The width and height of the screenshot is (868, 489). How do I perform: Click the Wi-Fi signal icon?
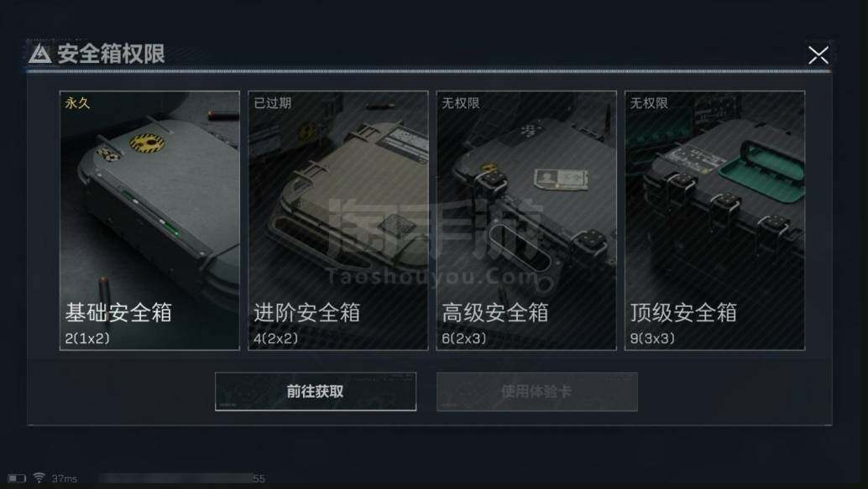tap(39, 477)
